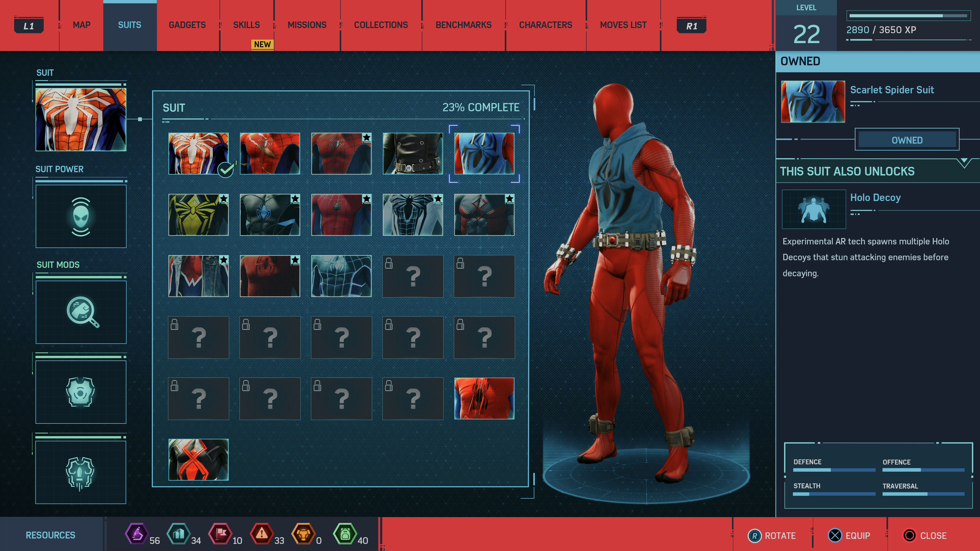
Task: Open the Suit Power spider-sense icon slot
Action: (81, 216)
